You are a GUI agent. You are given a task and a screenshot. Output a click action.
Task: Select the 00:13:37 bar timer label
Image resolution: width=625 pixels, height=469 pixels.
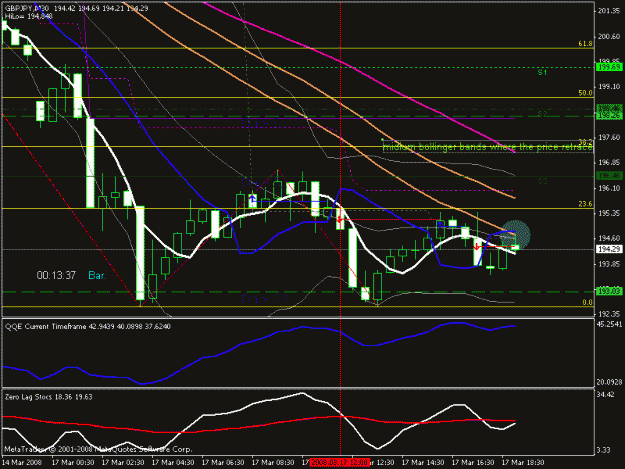56,275
